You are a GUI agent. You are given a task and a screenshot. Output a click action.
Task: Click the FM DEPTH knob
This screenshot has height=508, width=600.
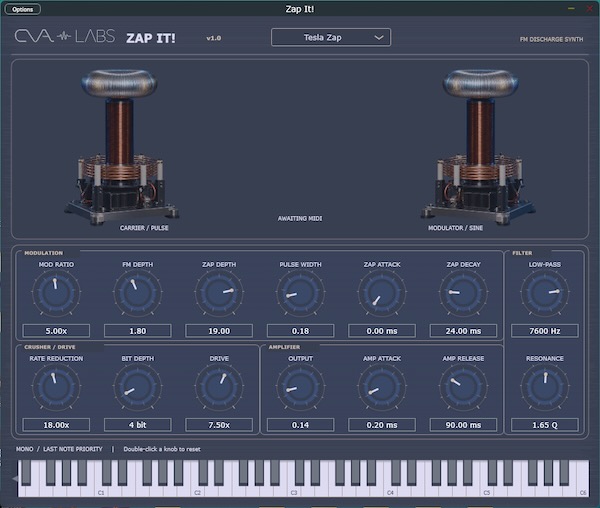pyautogui.click(x=138, y=293)
